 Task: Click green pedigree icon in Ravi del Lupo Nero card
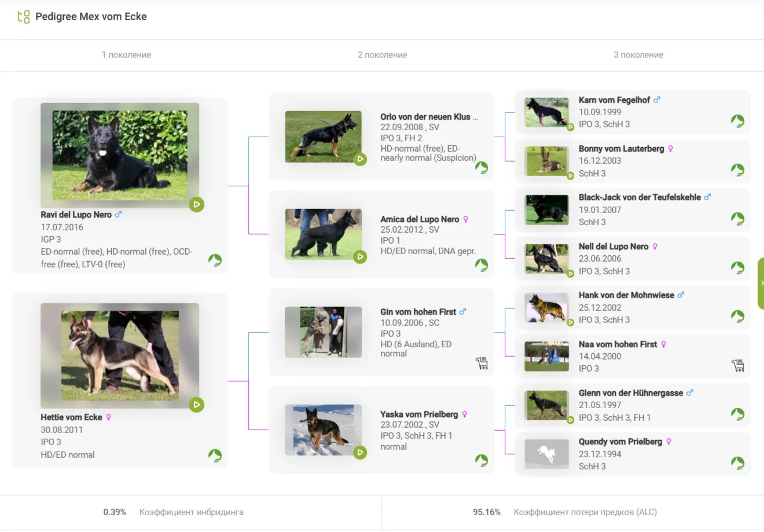tap(215, 260)
